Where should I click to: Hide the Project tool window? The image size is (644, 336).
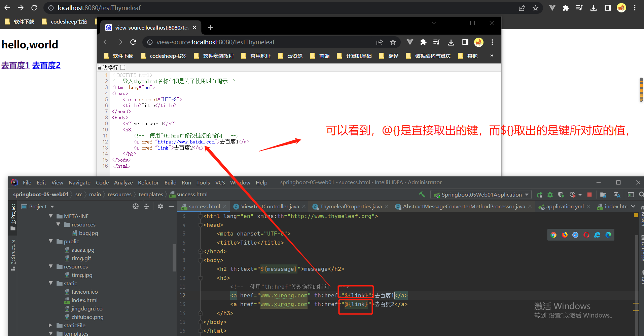[171, 206]
